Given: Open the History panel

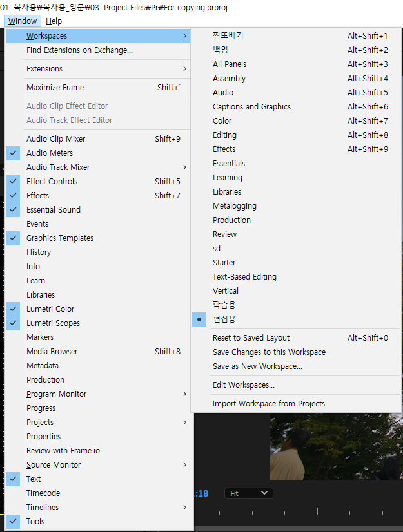Looking at the screenshot, I should 98,252.
